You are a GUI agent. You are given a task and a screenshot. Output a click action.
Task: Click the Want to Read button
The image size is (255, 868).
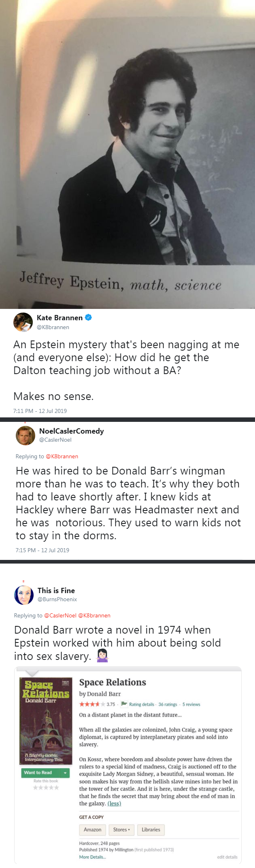tap(38, 773)
